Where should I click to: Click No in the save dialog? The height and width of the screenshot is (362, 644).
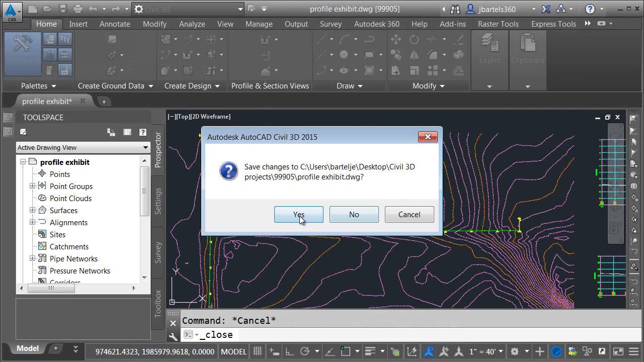tap(354, 214)
